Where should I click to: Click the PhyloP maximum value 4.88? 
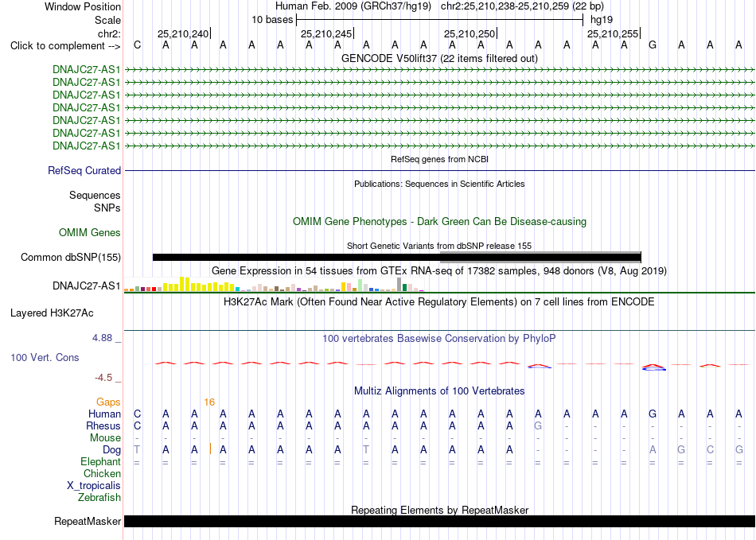pyautogui.click(x=102, y=338)
